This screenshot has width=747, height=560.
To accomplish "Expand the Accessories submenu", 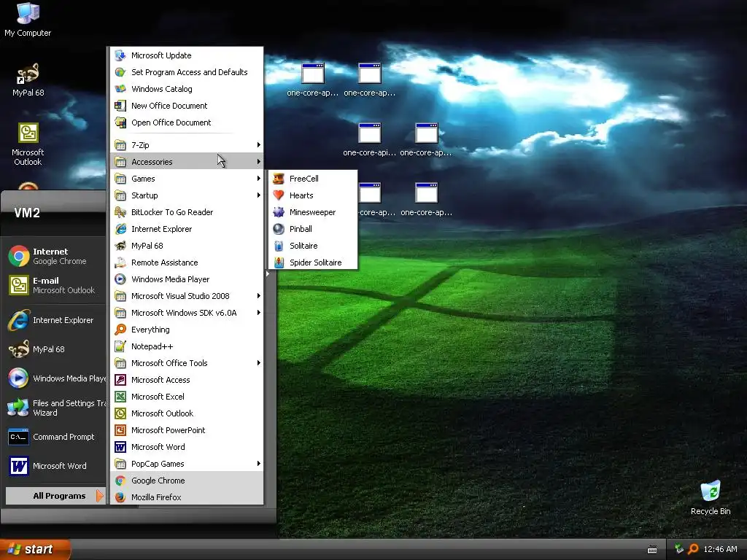I will (x=187, y=162).
